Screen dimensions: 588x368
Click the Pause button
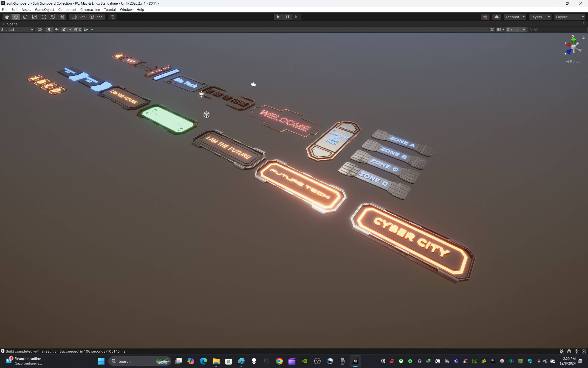click(287, 17)
